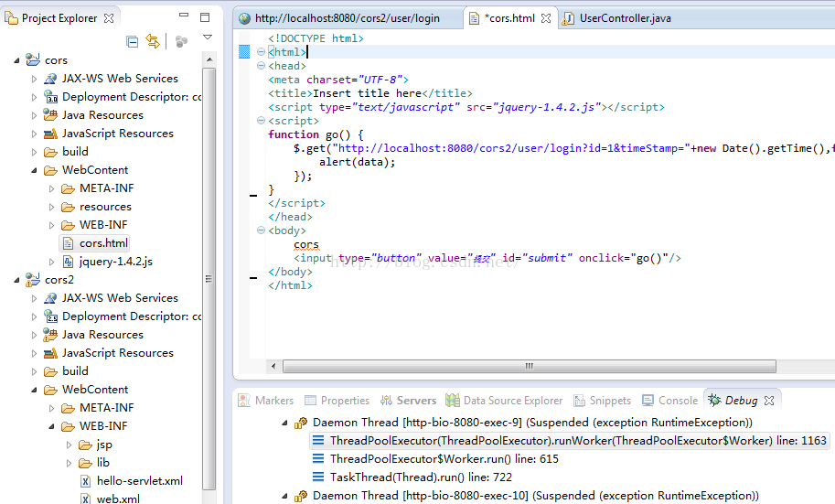The width and height of the screenshot is (835, 504).
Task: Click the cors project icon
Action: pyautogui.click(x=33, y=59)
